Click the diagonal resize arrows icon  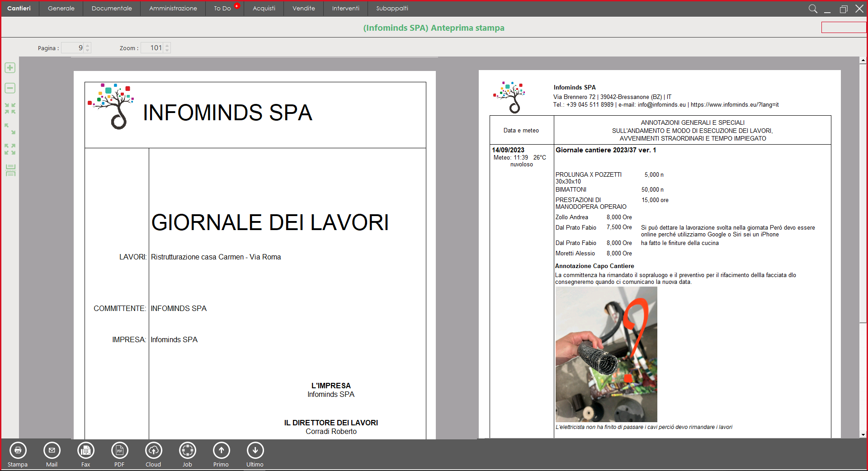tap(10, 129)
